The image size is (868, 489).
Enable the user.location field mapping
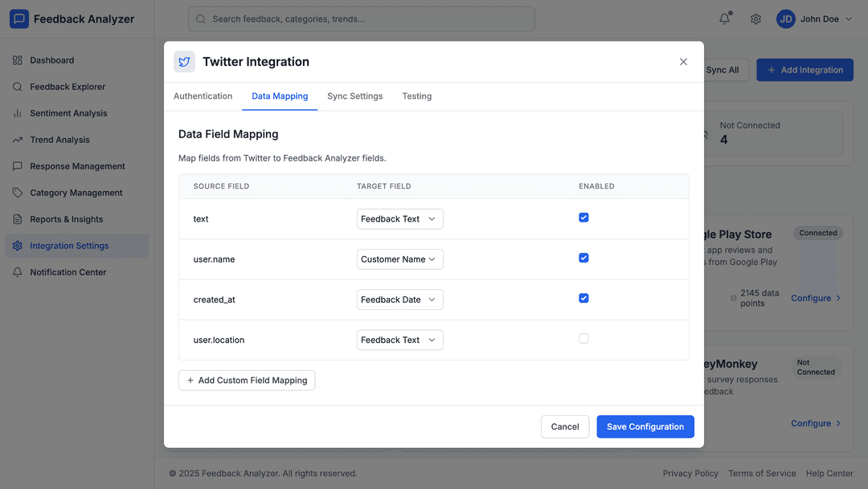point(583,338)
